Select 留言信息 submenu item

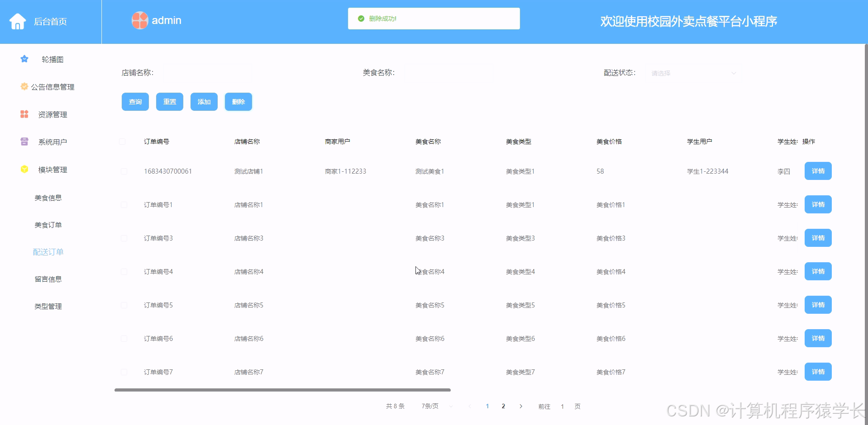coord(48,279)
